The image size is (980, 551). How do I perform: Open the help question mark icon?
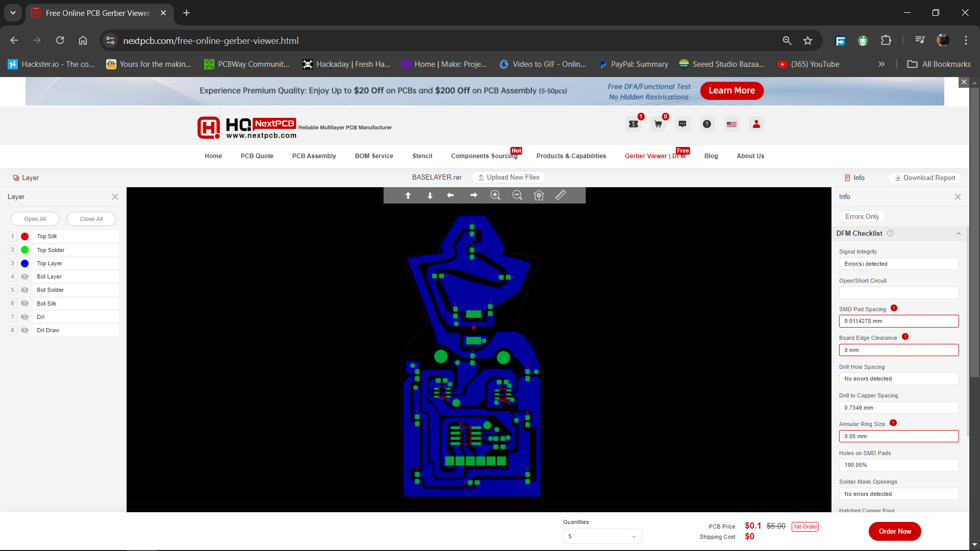706,124
